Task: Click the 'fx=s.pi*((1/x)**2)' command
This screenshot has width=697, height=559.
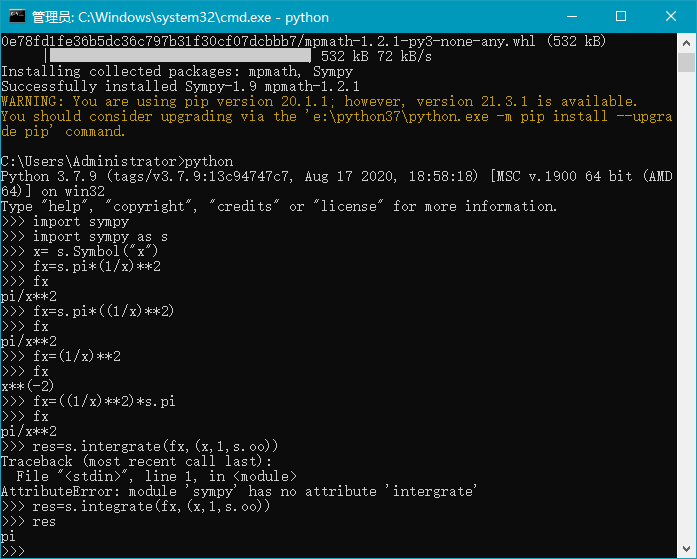Action: (x=104, y=311)
